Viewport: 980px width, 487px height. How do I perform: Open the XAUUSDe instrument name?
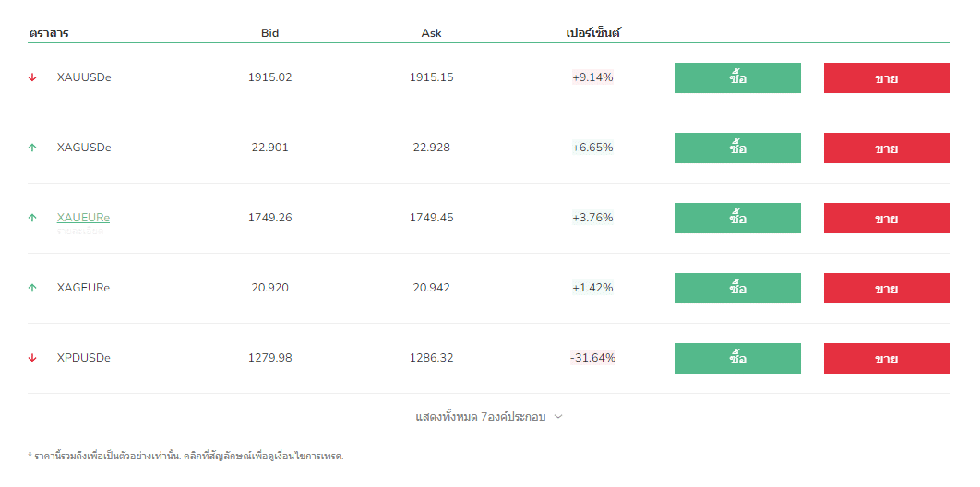84,77
